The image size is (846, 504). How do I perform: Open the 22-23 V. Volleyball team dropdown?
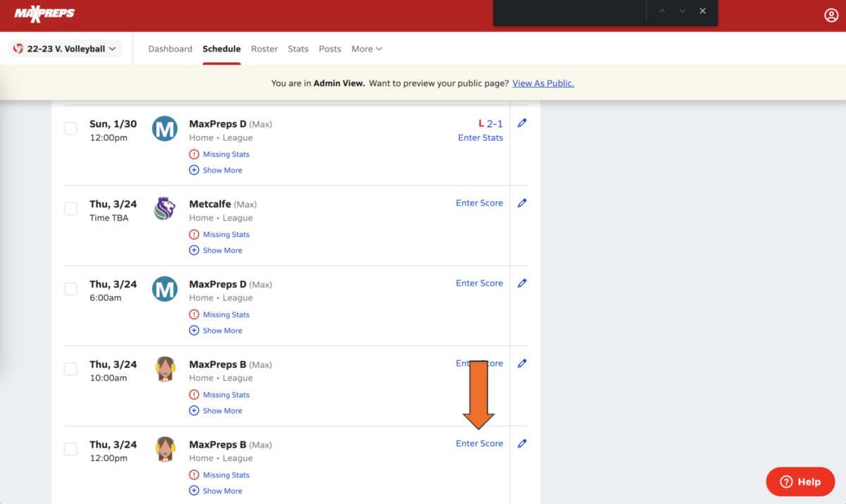point(65,49)
